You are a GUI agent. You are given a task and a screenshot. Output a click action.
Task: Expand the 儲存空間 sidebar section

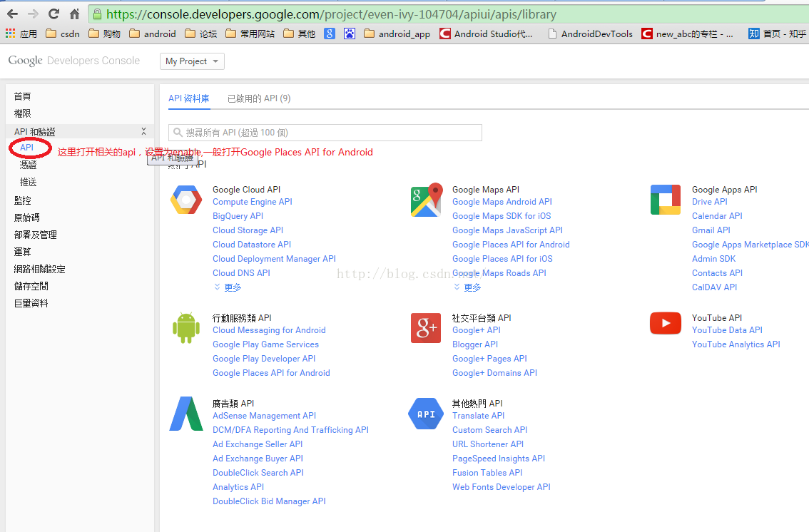pos(31,286)
